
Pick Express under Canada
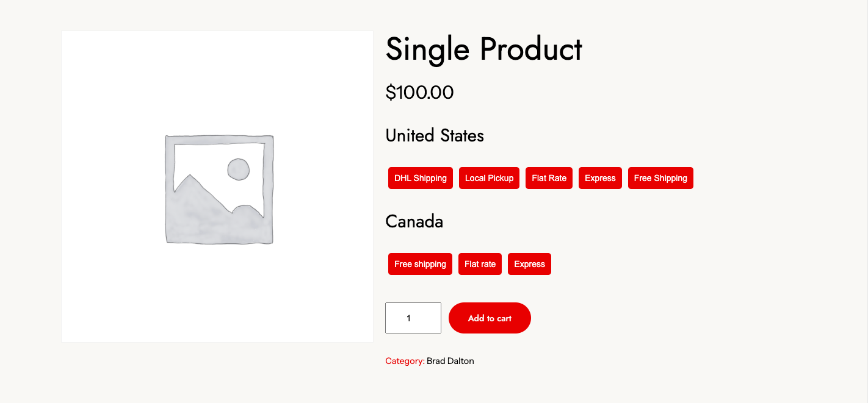(x=529, y=264)
